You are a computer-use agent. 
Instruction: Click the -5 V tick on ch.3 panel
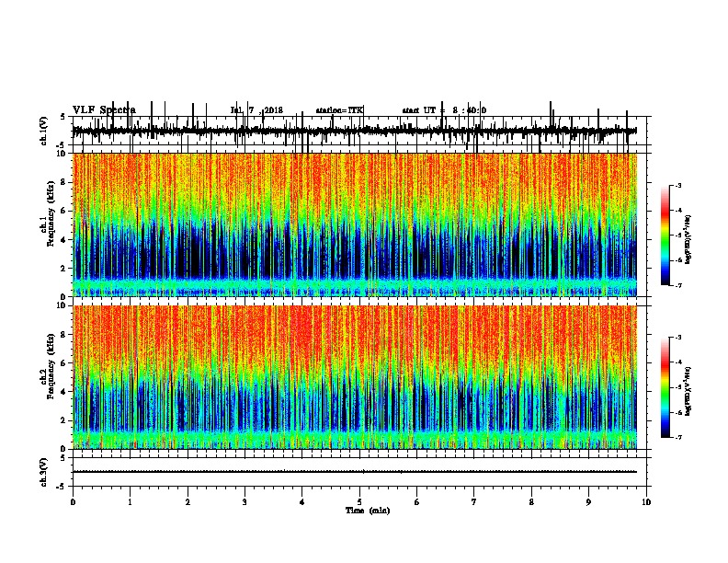click(62, 487)
